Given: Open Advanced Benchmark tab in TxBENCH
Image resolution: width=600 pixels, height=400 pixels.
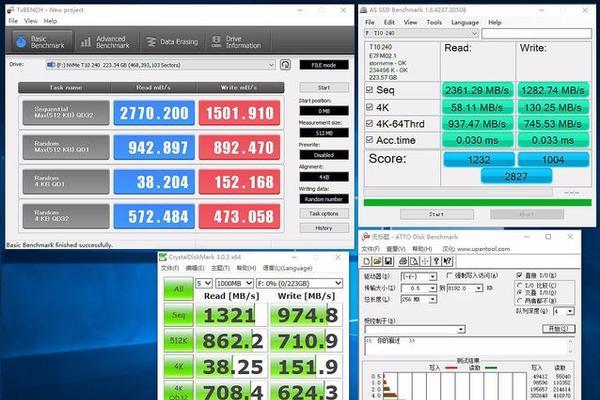Looking at the screenshot, I should tap(105, 41).
